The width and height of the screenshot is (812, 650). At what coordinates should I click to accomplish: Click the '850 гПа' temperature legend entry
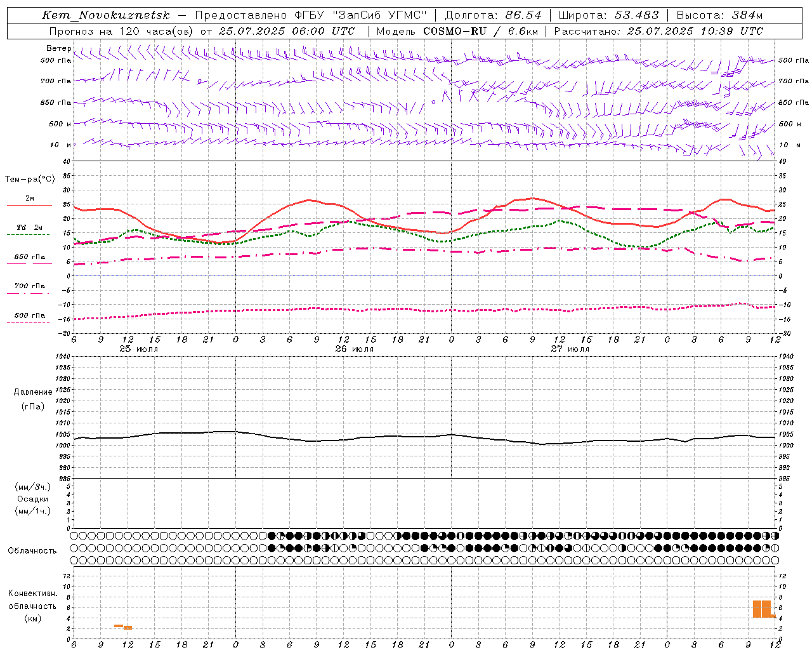pyautogui.click(x=29, y=259)
